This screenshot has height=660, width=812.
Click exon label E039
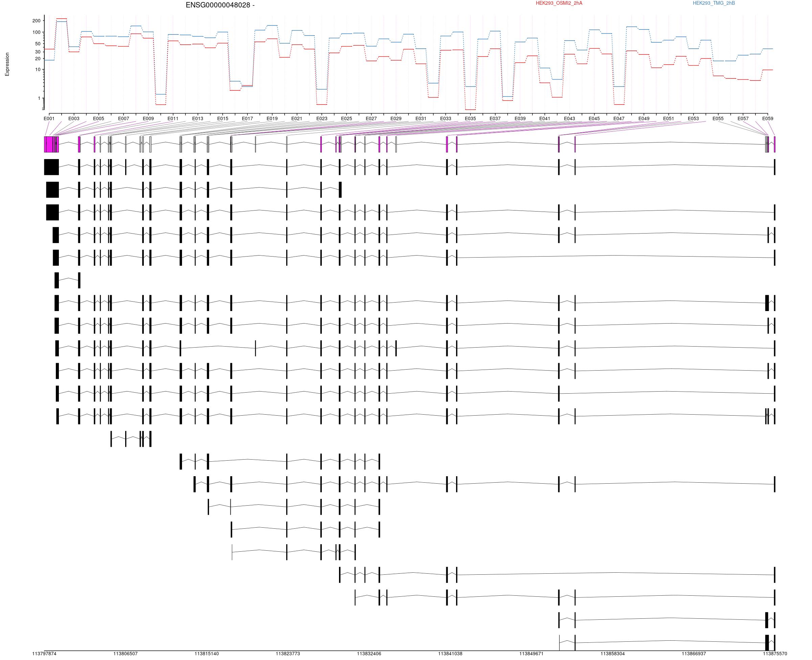click(520, 118)
